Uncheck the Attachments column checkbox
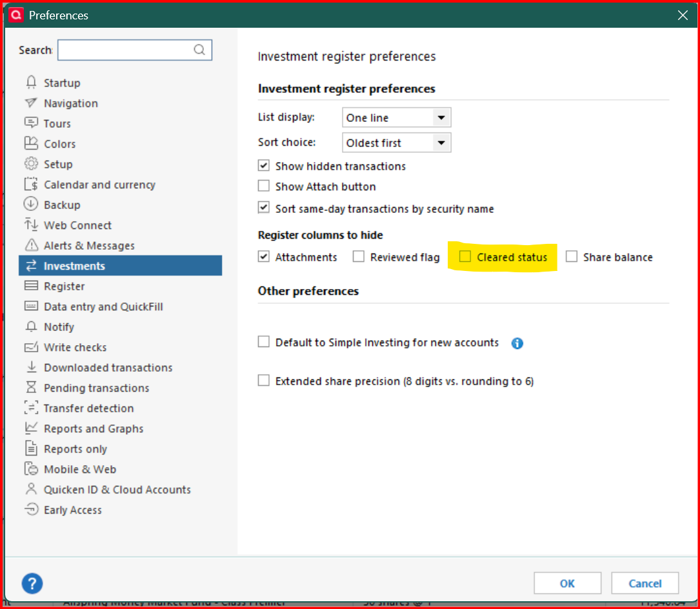The width and height of the screenshot is (700, 609). pyautogui.click(x=264, y=257)
